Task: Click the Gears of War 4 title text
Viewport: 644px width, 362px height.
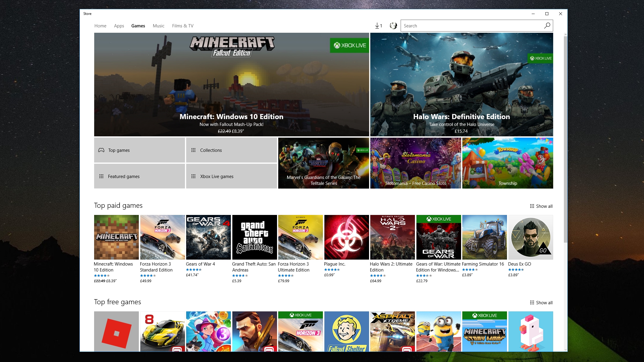Action: tap(200, 264)
